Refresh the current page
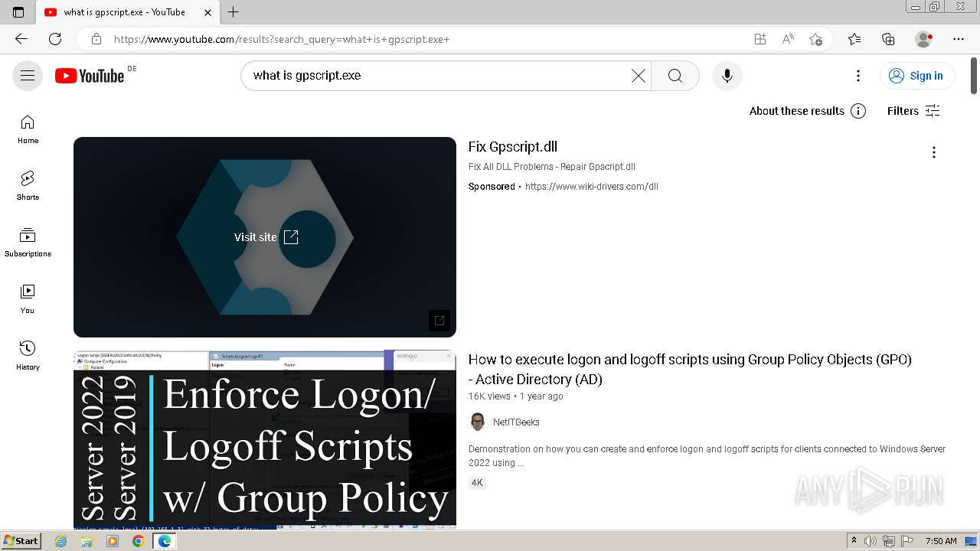The width and height of the screenshot is (980, 551). (x=55, y=39)
